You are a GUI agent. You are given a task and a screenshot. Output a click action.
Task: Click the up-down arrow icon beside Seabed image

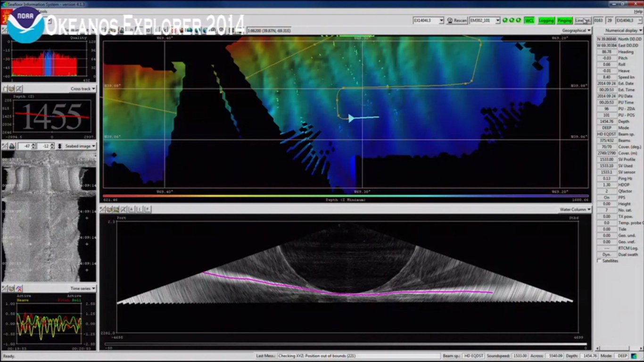click(60, 146)
